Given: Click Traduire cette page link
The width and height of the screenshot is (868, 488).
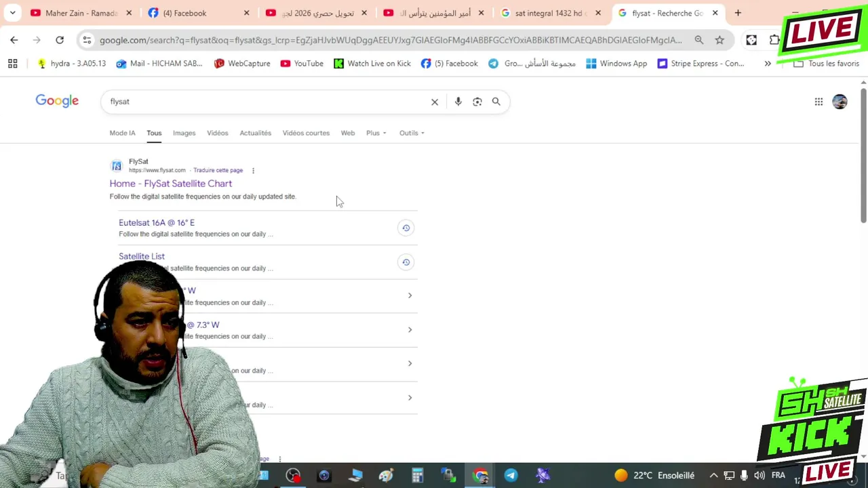Looking at the screenshot, I should click(x=218, y=170).
